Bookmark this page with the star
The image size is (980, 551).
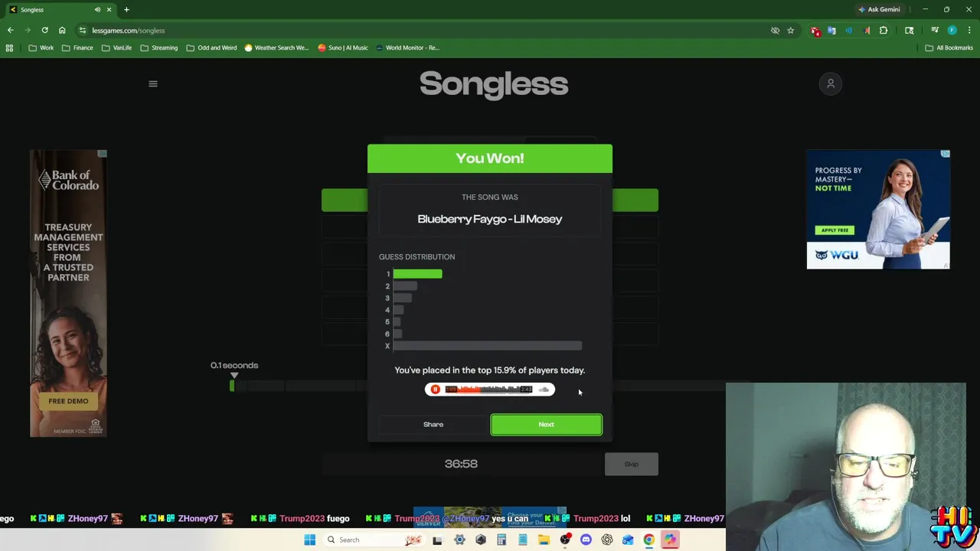click(791, 31)
